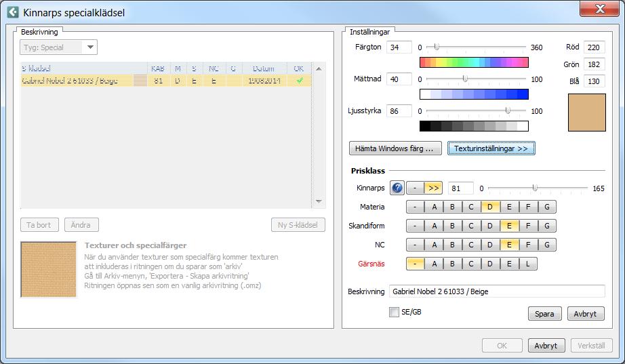Viewport: 625px width, 364px height.
Task: Click the Kinnarps minus toggle button
Action: click(x=415, y=188)
